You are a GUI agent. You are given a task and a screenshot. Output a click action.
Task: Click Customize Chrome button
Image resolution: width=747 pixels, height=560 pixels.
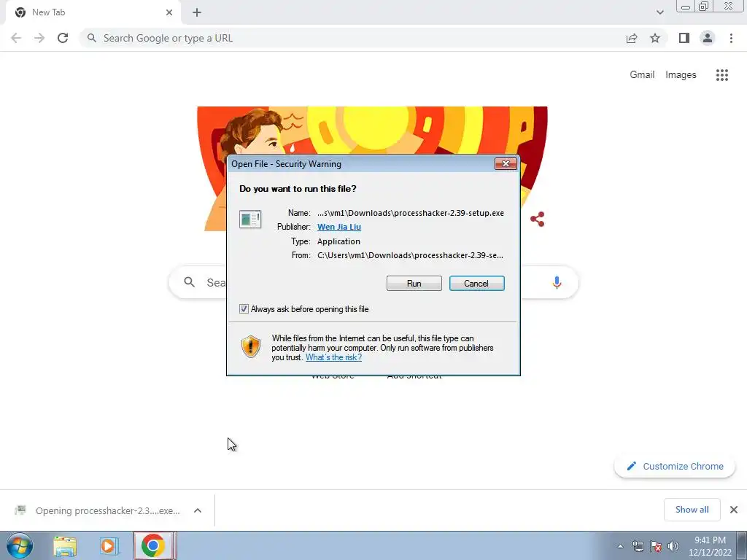pos(675,466)
